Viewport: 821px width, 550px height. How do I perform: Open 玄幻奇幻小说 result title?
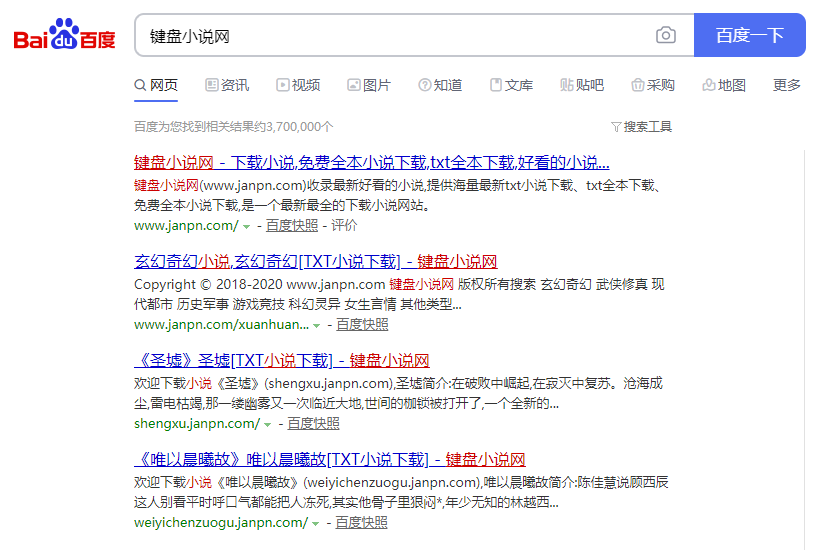coord(316,261)
